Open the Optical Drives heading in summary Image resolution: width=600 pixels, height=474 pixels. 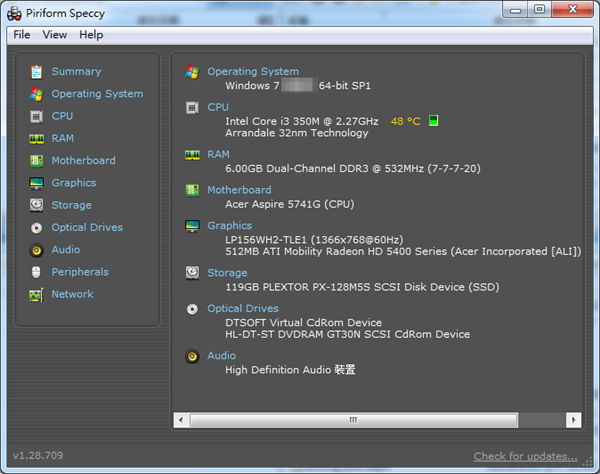click(x=242, y=309)
